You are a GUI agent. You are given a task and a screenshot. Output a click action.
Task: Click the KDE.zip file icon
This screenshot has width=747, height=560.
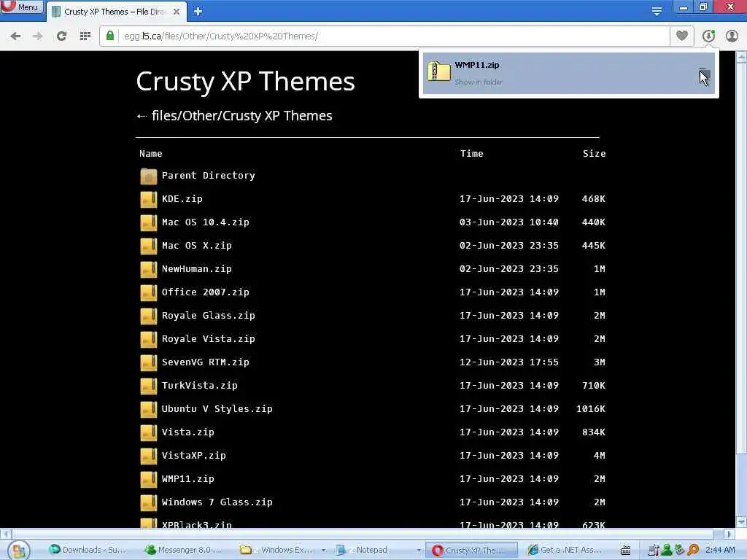(149, 200)
